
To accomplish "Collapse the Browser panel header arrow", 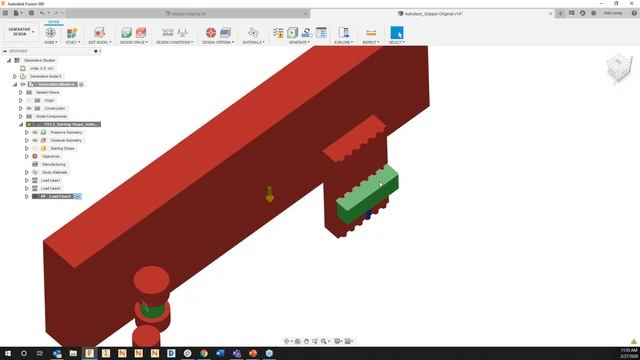I will 5,51.
